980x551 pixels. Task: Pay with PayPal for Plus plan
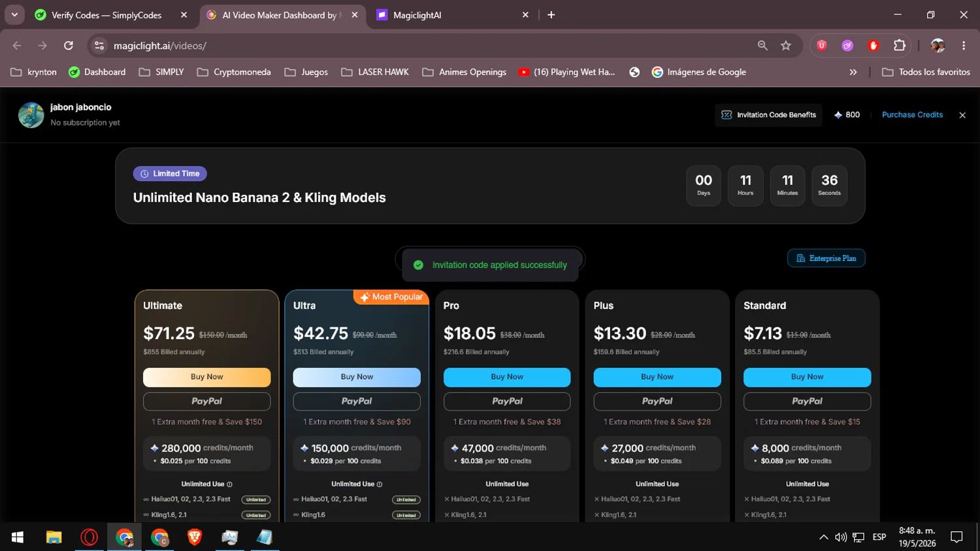click(x=657, y=401)
